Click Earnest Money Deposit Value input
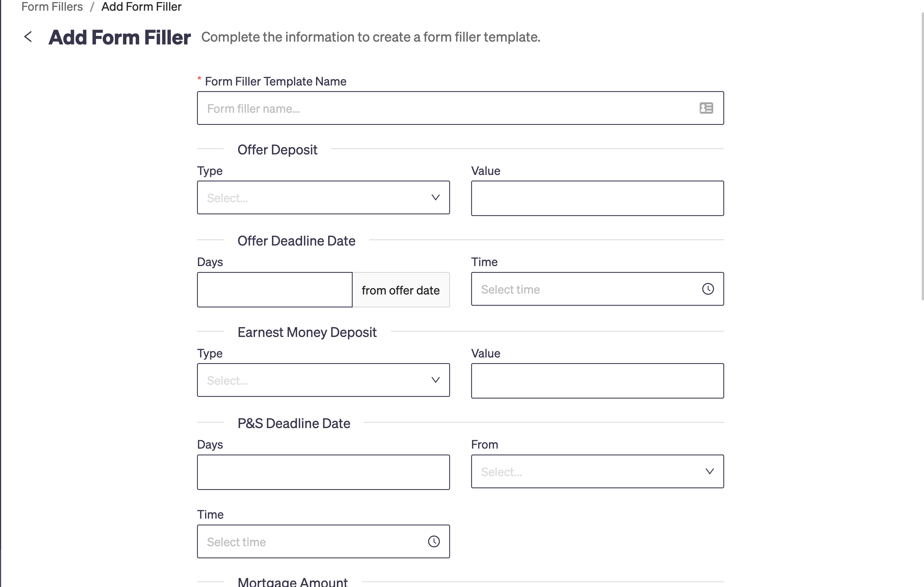 [597, 381]
